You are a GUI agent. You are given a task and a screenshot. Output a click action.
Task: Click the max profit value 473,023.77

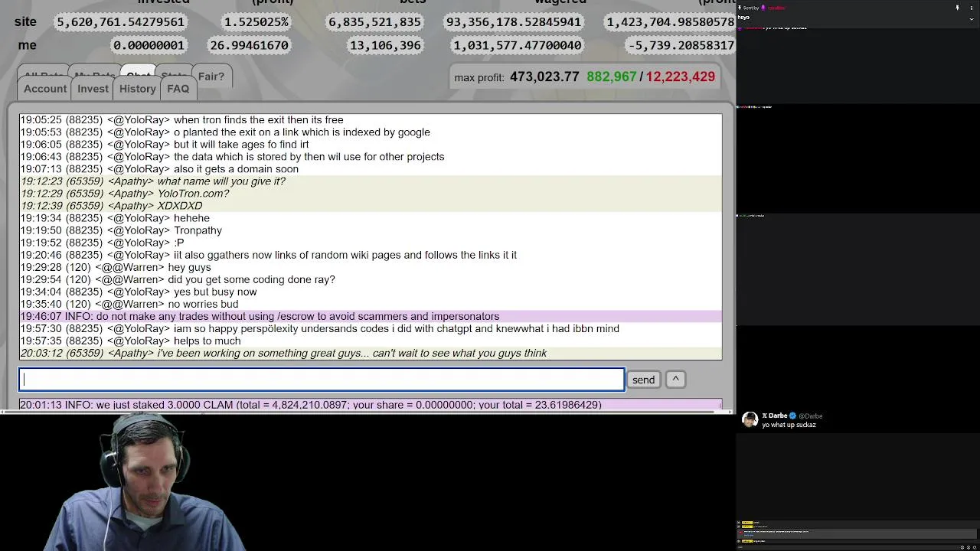click(x=544, y=77)
